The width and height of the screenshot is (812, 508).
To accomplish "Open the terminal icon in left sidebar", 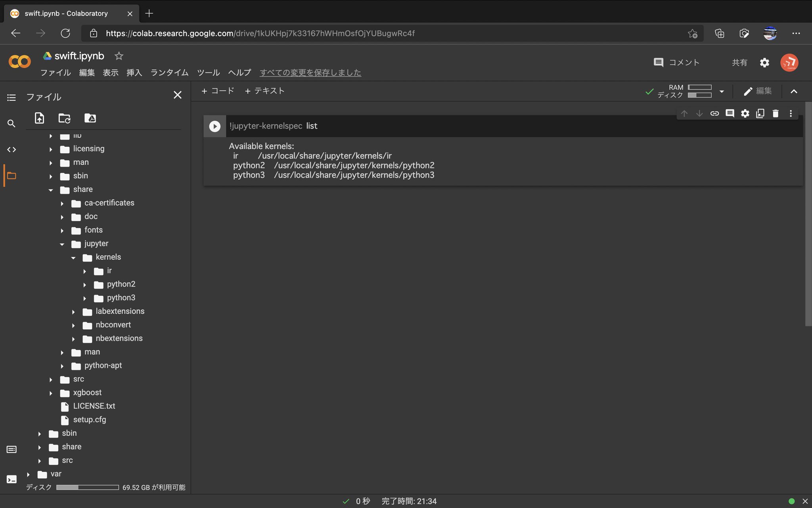I will [11, 479].
